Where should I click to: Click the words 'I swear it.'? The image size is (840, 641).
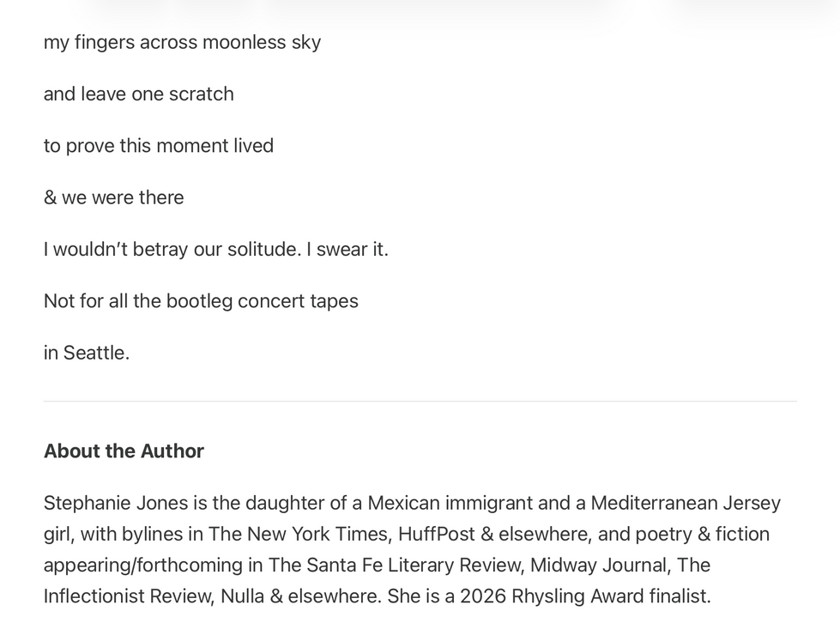coord(347,250)
